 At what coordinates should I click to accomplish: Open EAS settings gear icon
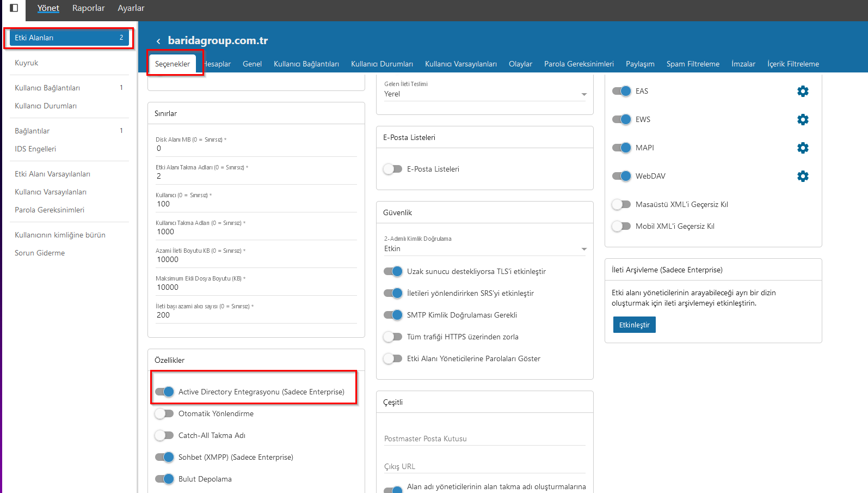[x=802, y=92]
